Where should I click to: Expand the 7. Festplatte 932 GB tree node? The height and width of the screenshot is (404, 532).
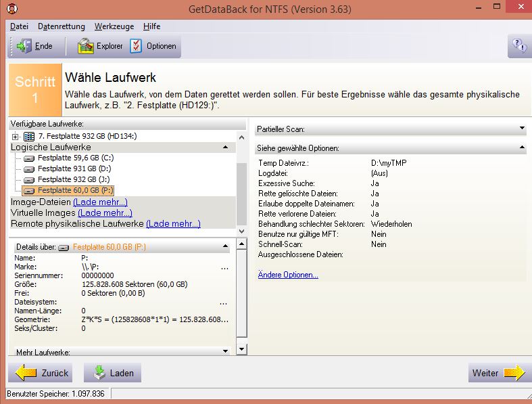click(x=15, y=137)
